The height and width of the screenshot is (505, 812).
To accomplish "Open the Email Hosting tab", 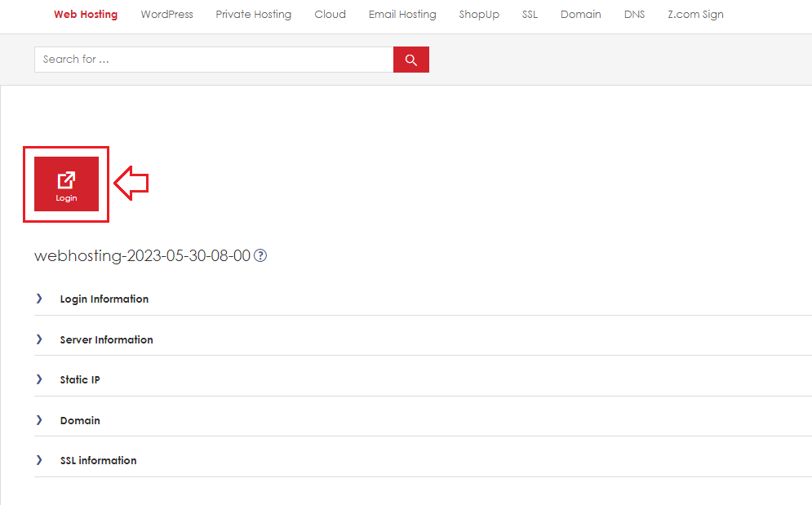I will pyautogui.click(x=402, y=15).
